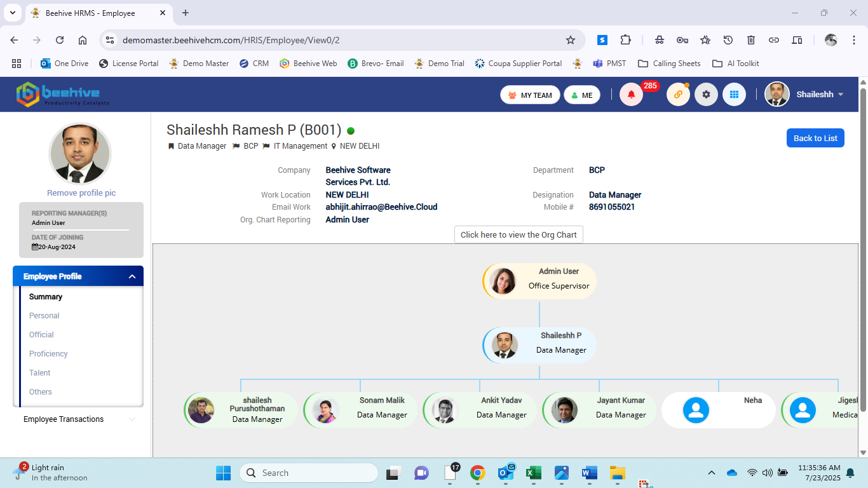Click the Back to List button

[815, 137]
